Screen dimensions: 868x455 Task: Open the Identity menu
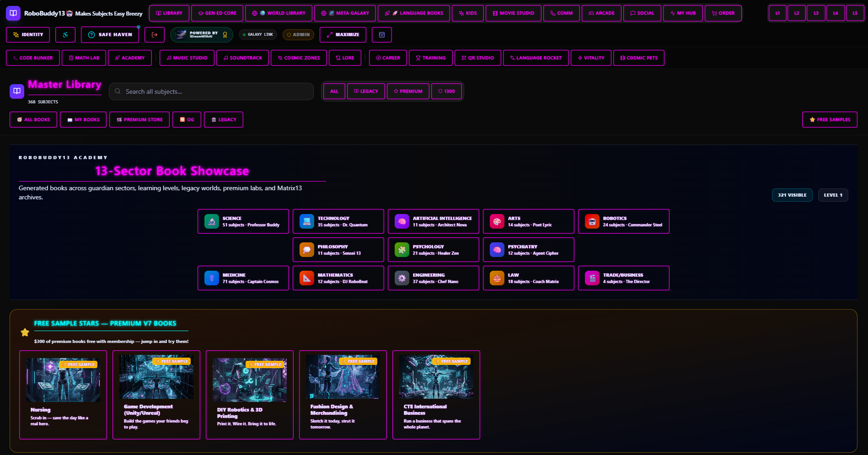(x=28, y=35)
